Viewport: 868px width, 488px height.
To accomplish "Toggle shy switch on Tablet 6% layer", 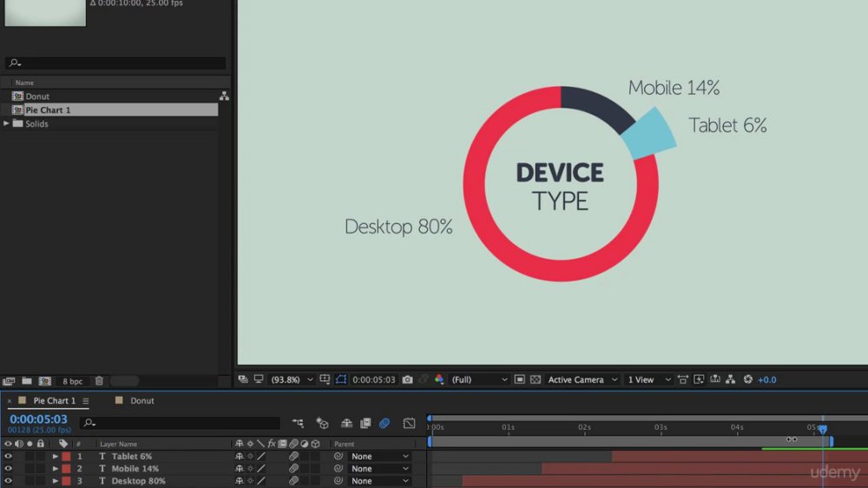I will tap(240, 457).
